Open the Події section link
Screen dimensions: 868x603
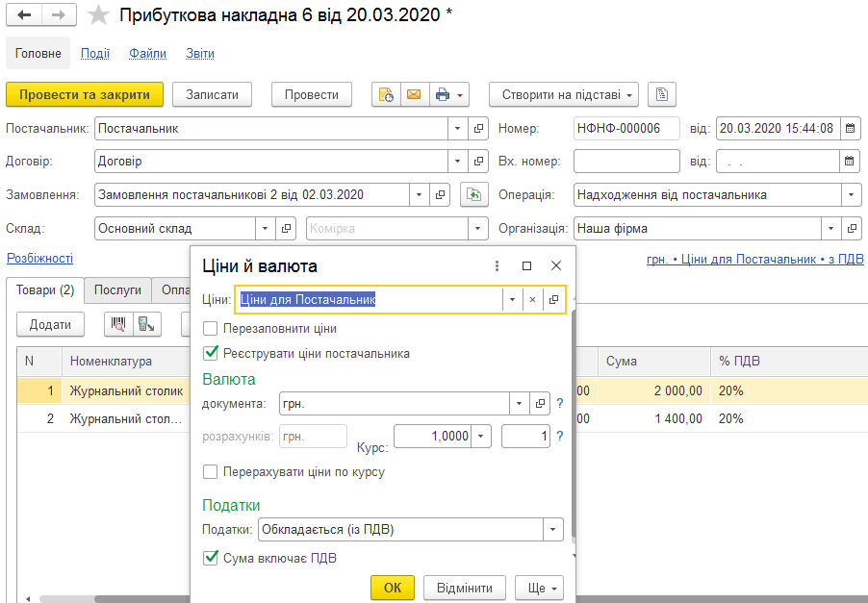coord(95,54)
